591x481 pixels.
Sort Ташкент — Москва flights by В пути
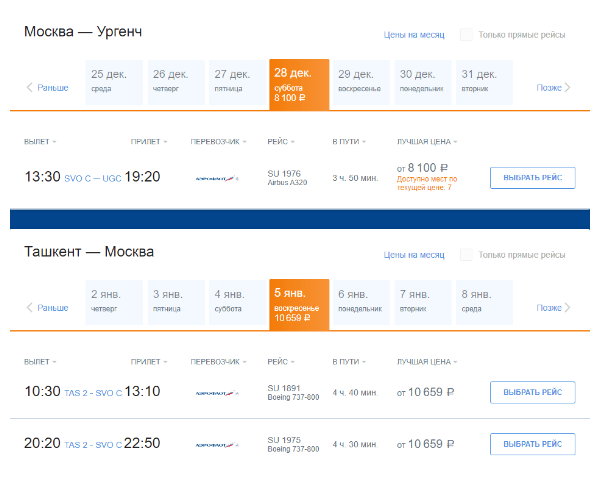349,362
